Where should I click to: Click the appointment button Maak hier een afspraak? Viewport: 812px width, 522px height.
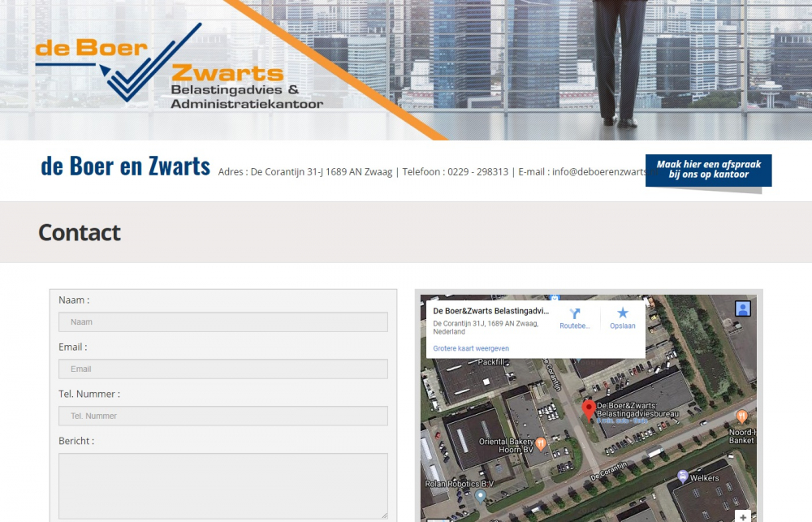[x=708, y=170]
